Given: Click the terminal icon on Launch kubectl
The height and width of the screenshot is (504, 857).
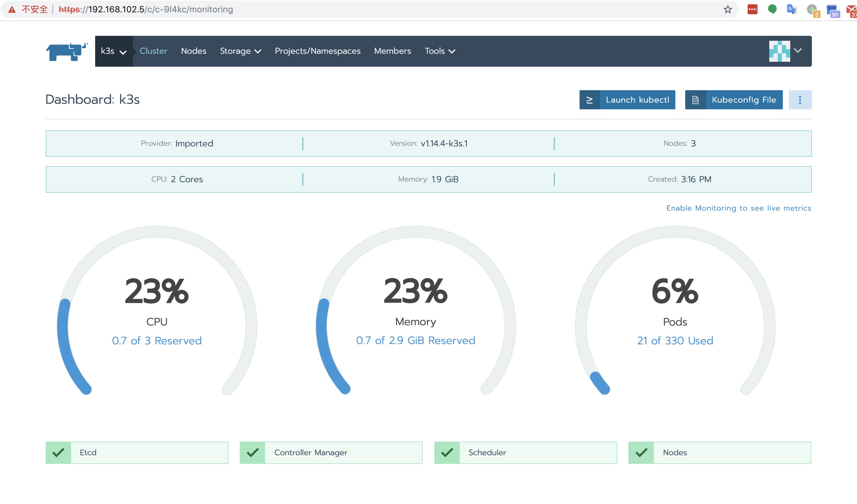Looking at the screenshot, I should click(x=589, y=100).
